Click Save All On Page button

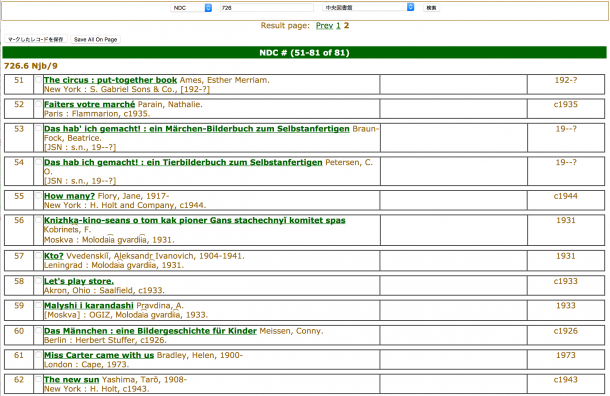tap(95, 39)
